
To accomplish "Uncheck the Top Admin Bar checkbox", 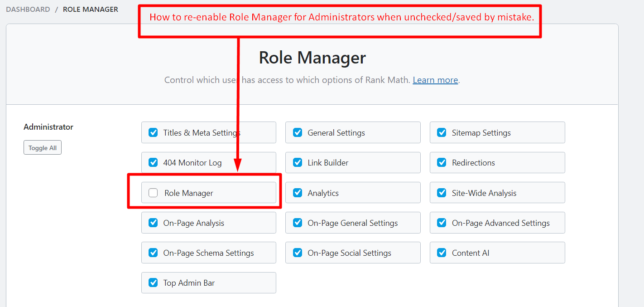I will click(153, 283).
